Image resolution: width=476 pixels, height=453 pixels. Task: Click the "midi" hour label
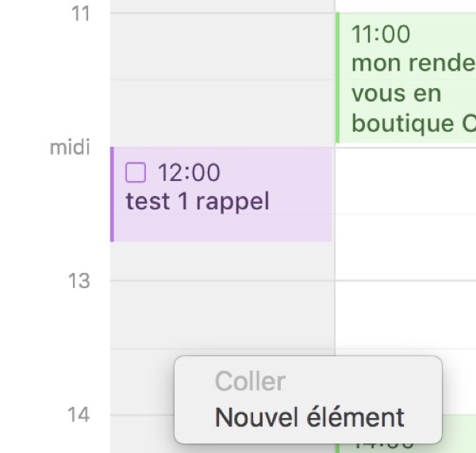[70, 148]
